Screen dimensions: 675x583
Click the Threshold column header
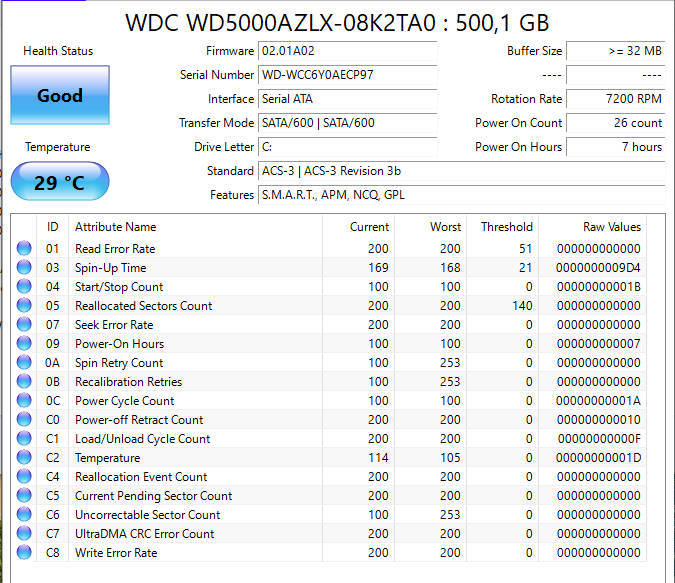click(x=506, y=227)
